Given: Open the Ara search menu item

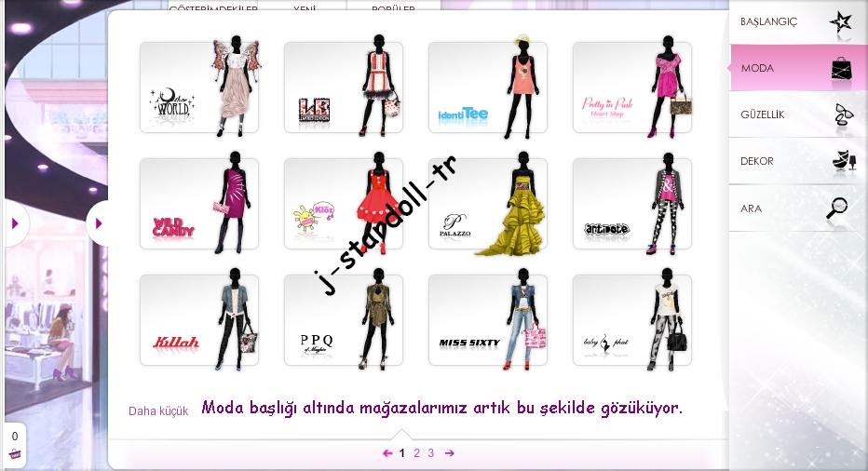Looking at the screenshot, I should [x=798, y=209].
